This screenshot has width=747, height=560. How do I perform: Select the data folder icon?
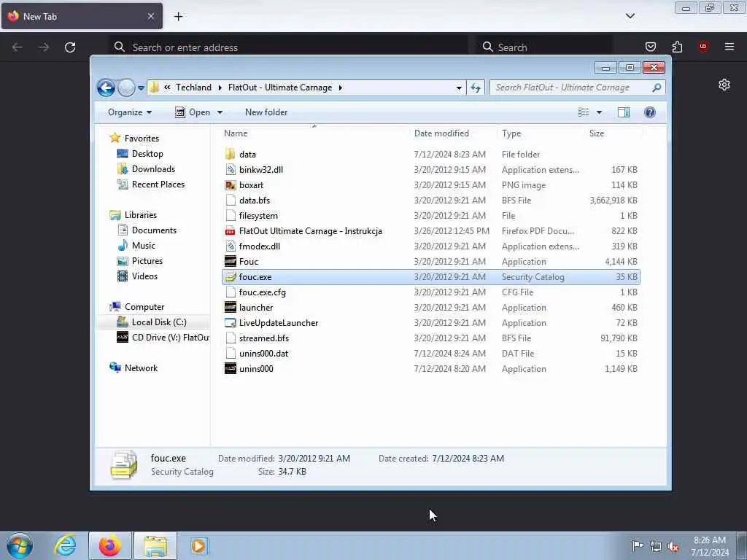pyautogui.click(x=231, y=155)
